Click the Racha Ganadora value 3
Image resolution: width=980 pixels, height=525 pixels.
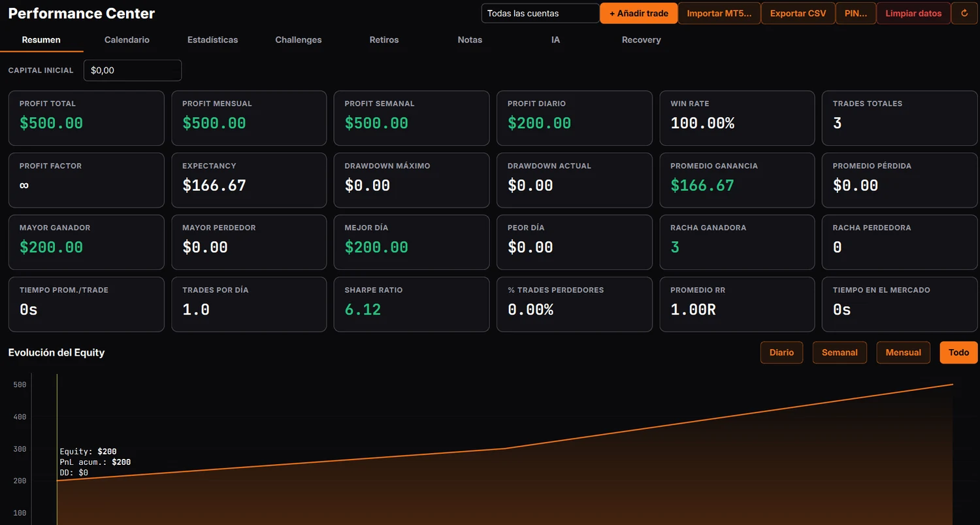675,247
